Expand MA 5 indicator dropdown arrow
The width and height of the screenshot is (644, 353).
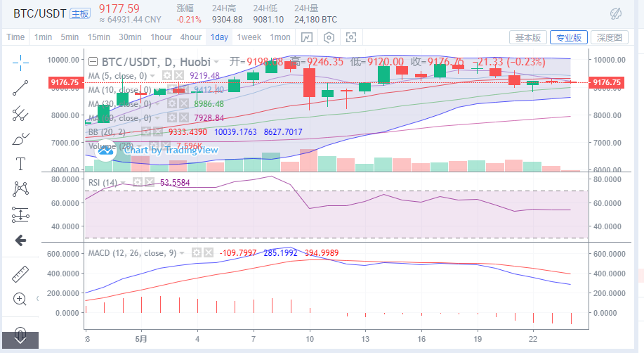click(152, 76)
